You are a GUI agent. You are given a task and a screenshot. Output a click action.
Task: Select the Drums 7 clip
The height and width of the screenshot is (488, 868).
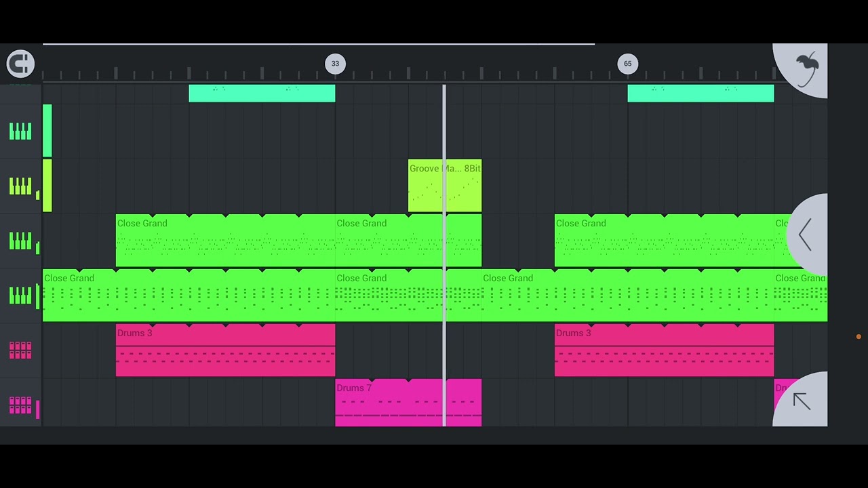tap(408, 403)
